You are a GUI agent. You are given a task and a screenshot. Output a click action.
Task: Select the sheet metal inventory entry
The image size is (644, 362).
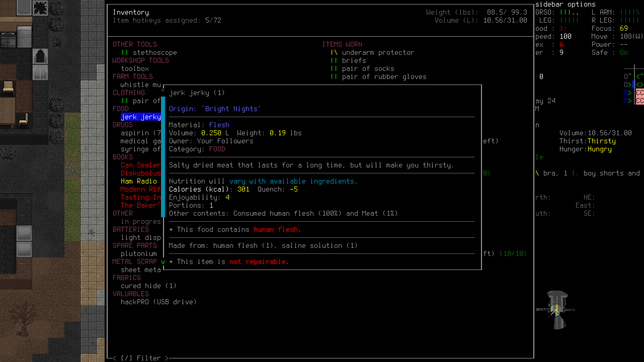[141, 270]
